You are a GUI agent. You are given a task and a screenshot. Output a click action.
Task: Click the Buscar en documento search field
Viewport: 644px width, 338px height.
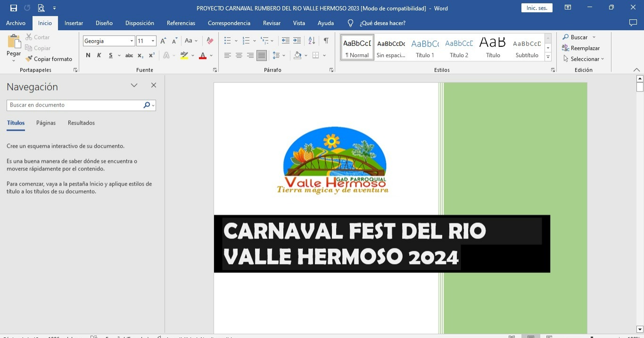75,105
